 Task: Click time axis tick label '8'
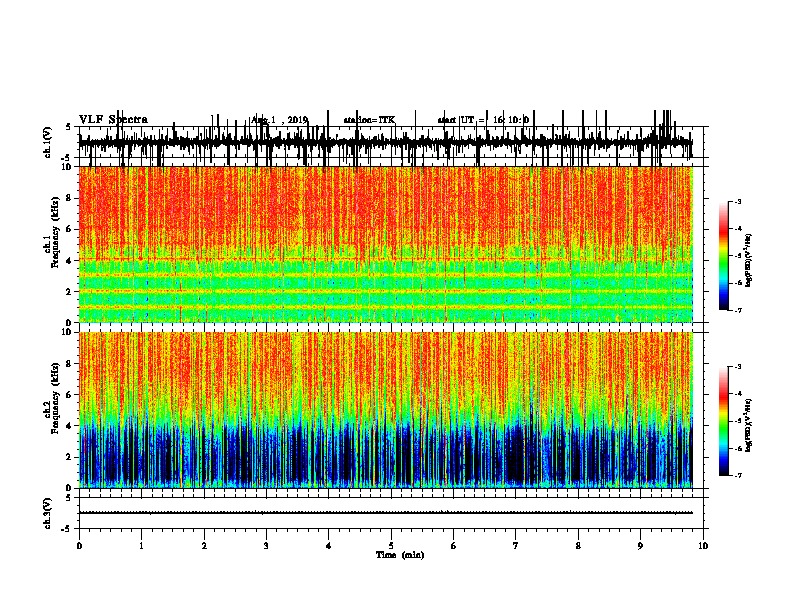click(x=578, y=546)
